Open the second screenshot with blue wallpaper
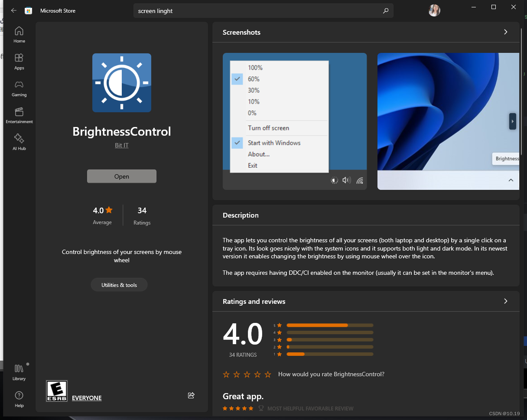This screenshot has height=420, width=527. (448, 121)
